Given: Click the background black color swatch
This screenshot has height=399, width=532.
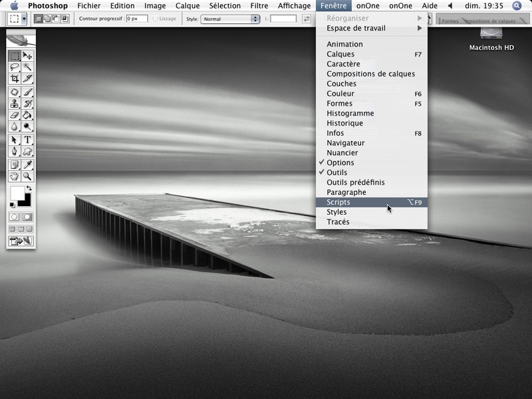Looking at the screenshot, I should point(26,201).
